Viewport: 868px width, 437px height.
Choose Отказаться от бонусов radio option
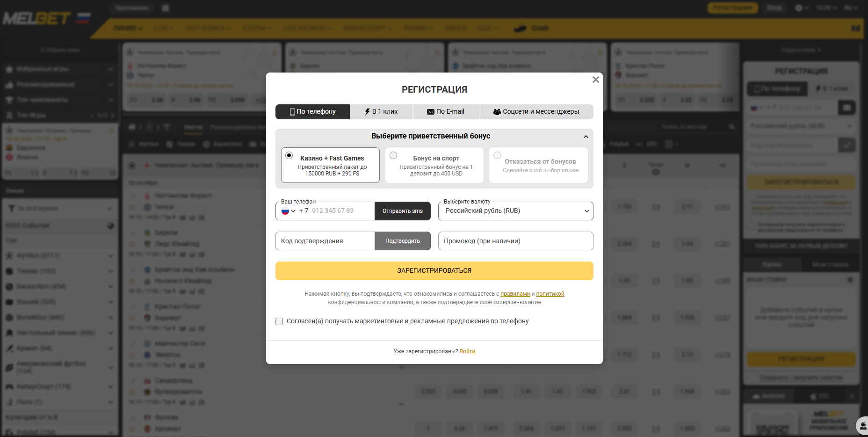coord(497,155)
